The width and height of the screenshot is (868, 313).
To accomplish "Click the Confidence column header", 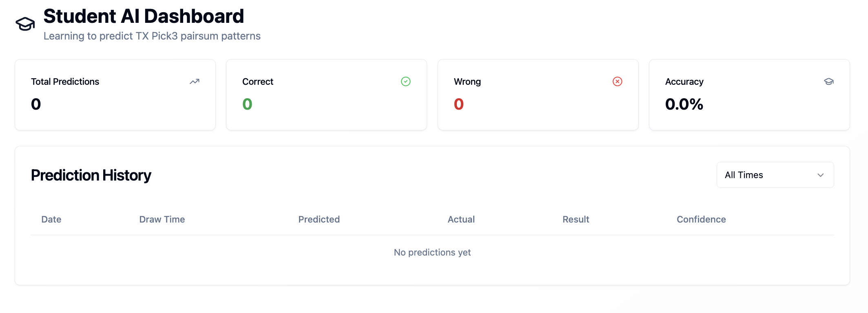I will [701, 219].
